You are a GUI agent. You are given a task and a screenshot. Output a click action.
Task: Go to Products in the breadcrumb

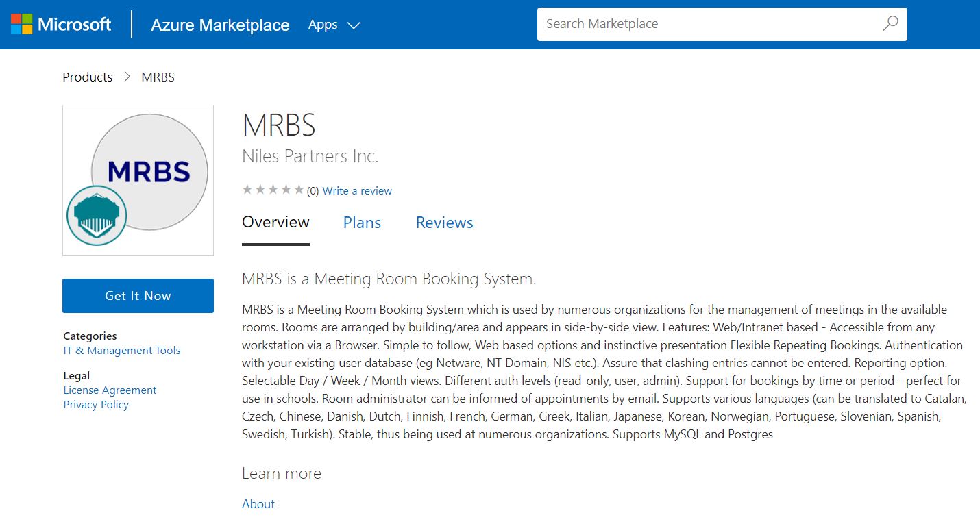tap(87, 77)
